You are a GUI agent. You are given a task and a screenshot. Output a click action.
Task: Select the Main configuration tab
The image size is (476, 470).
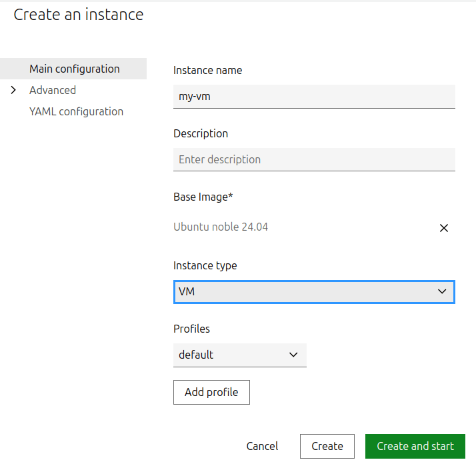pos(75,69)
